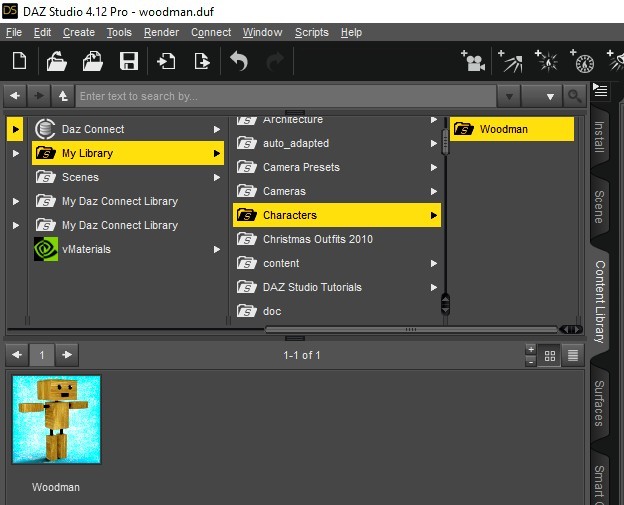This screenshot has width=624, height=505.
Task: Select the auto_adapted folder
Action: click(x=337, y=143)
